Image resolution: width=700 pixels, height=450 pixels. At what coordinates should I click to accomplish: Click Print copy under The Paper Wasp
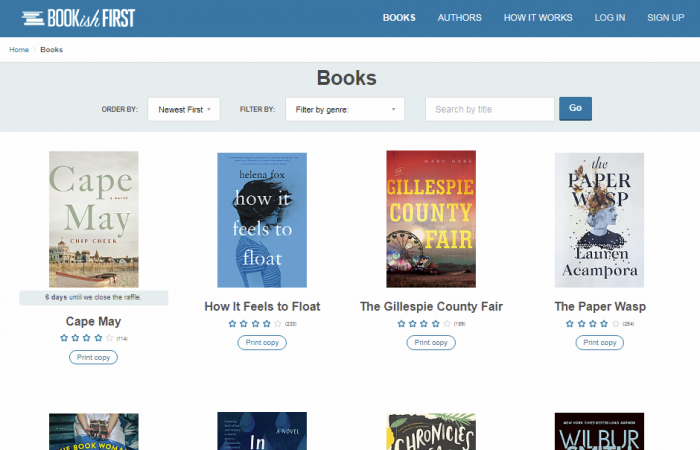coord(600,342)
